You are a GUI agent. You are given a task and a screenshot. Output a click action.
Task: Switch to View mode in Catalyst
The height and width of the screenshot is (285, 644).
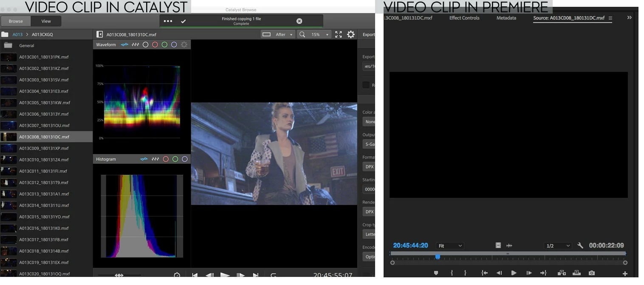pos(46,21)
